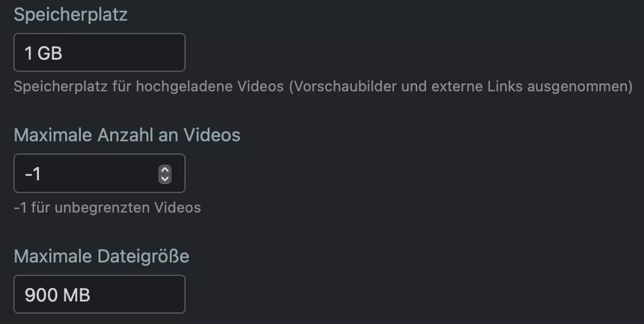Click the word "ausgenommen)" ending the description
The image size is (644, 324).
pos(580,86)
